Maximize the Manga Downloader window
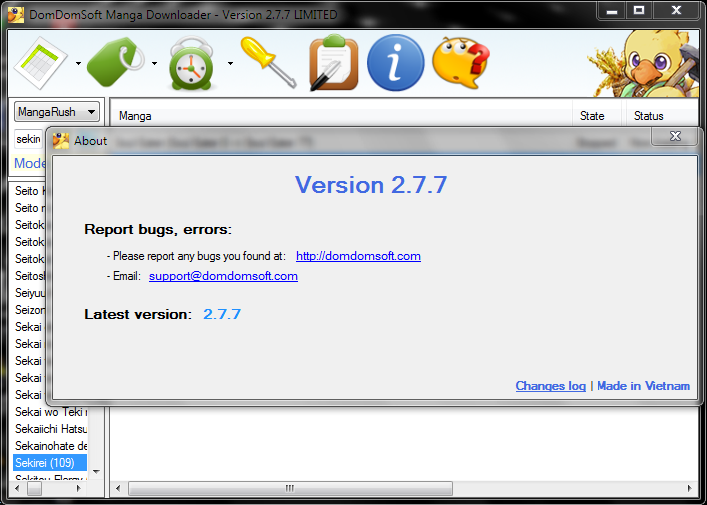707x505 pixels. 639,10
